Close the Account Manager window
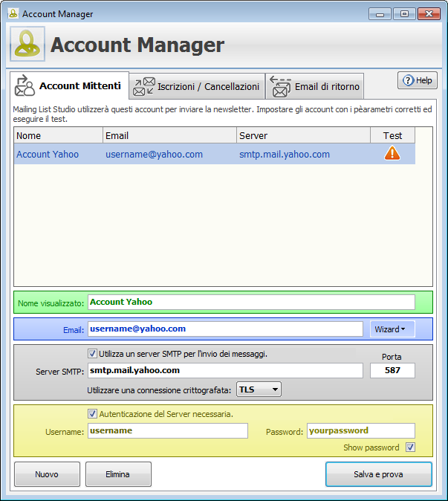Viewport: 448px width, 501px height. tap(429, 14)
